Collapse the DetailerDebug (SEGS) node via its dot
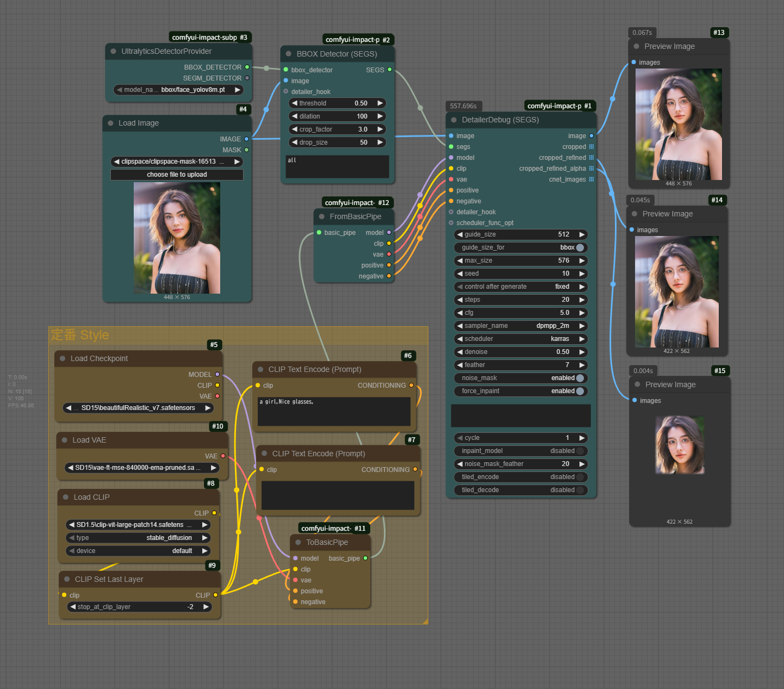Viewport: 784px width, 689px height. click(454, 120)
